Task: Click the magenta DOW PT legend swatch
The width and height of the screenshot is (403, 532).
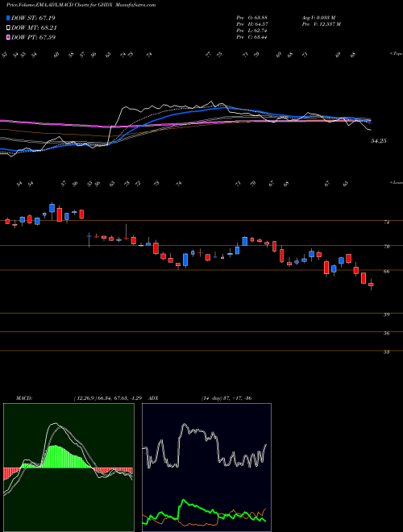Action: tap(8, 38)
